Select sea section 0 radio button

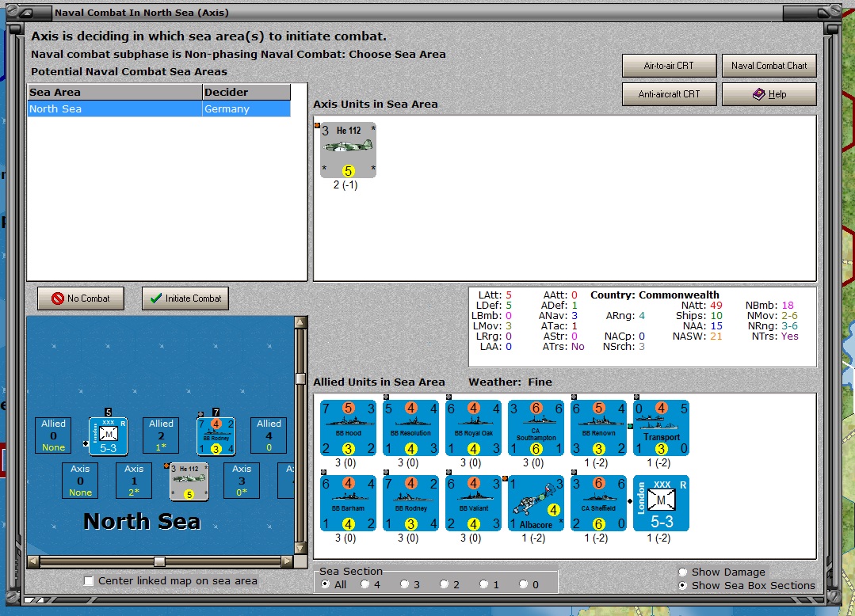[x=524, y=584]
